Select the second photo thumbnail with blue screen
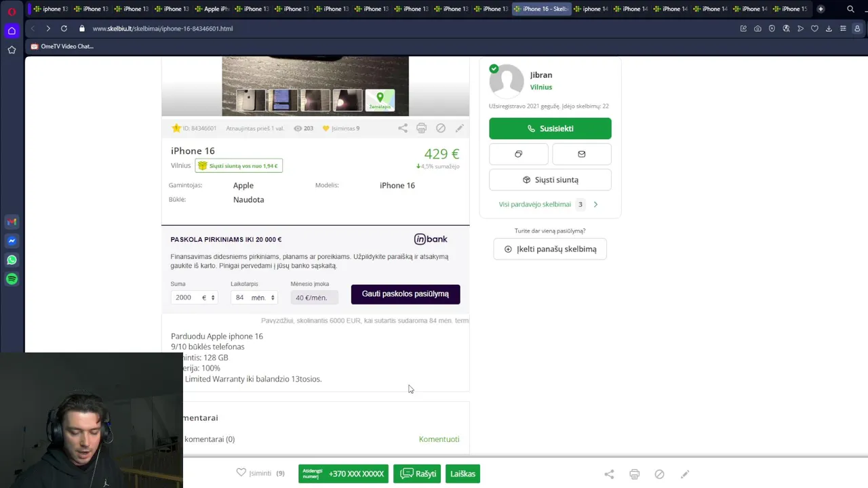The image size is (868, 488). click(x=283, y=100)
